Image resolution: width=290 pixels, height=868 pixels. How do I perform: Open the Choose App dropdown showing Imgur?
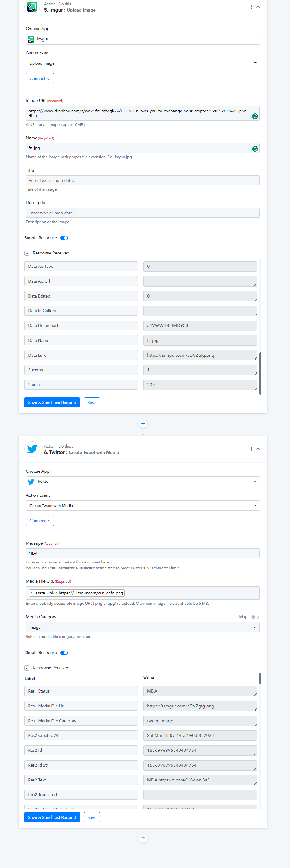[x=143, y=39]
